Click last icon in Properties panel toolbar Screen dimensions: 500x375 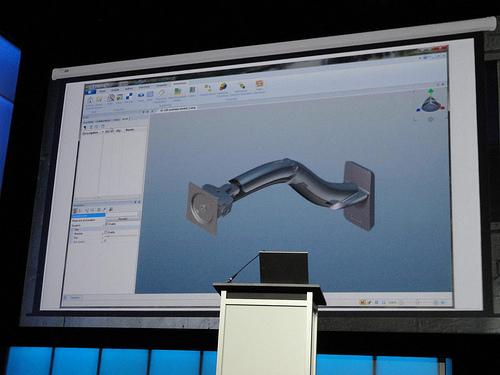pos(111,209)
